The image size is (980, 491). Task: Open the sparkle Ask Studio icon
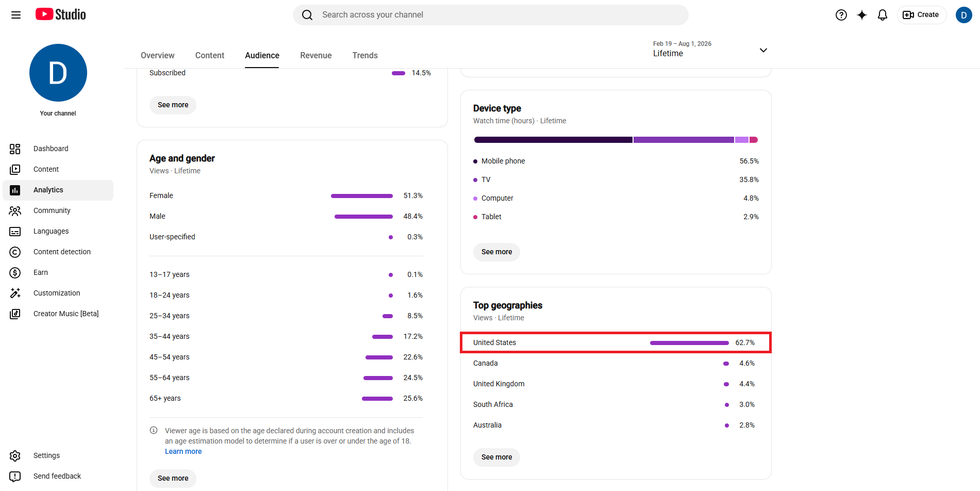tap(862, 15)
